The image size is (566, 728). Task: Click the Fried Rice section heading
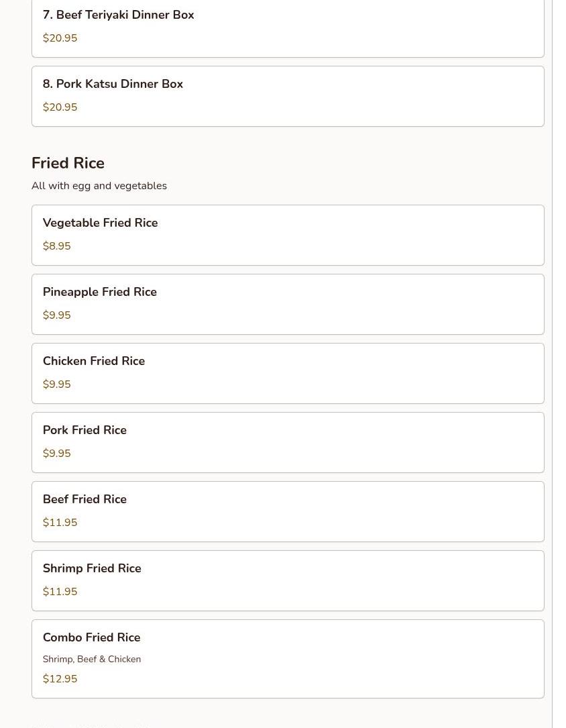coord(68,163)
